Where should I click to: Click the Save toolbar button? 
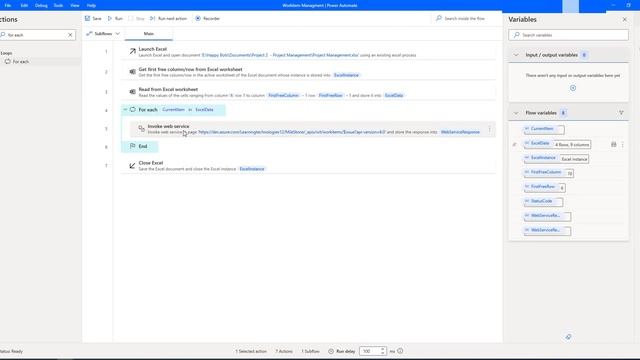[x=93, y=18]
